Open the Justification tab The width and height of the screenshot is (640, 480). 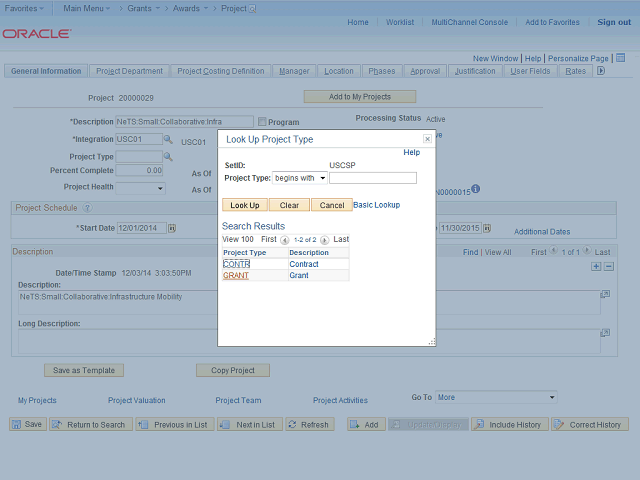tap(474, 71)
